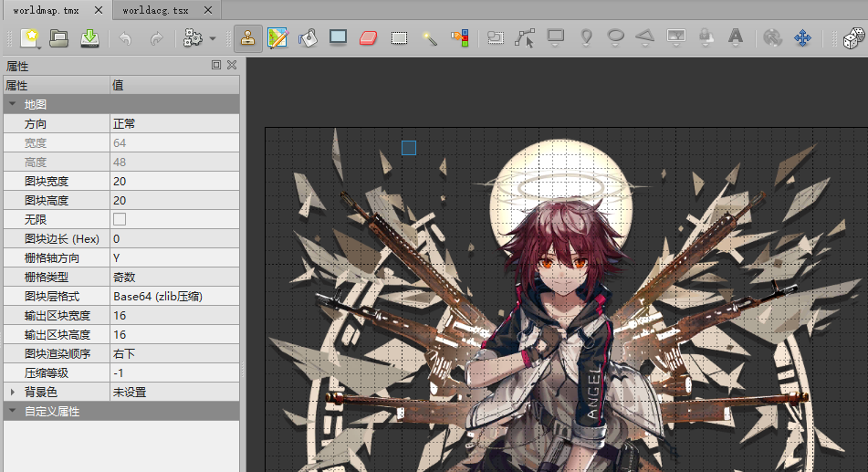Click the 背景色 value 未设置
Viewport: 868px width, 472px height.
[175, 392]
